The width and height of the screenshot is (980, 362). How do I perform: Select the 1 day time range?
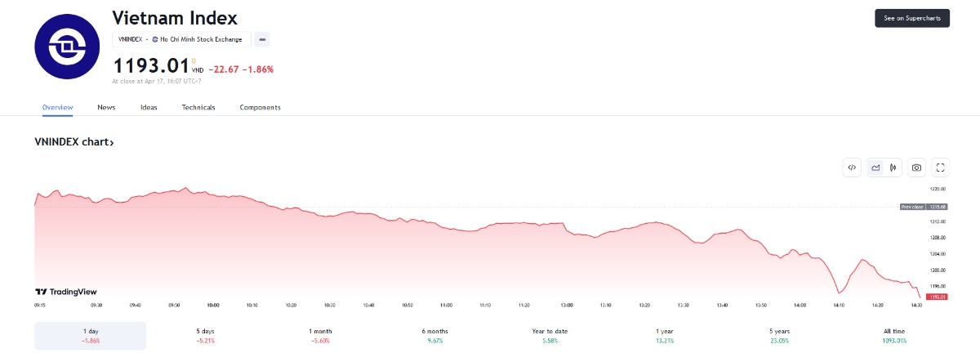click(91, 335)
